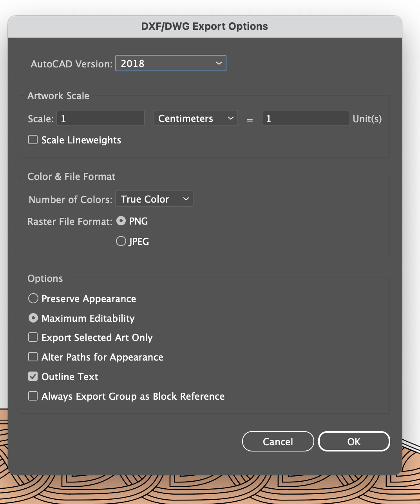Choose Maximum Editability option
This screenshot has height=504, width=420.
click(33, 318)
